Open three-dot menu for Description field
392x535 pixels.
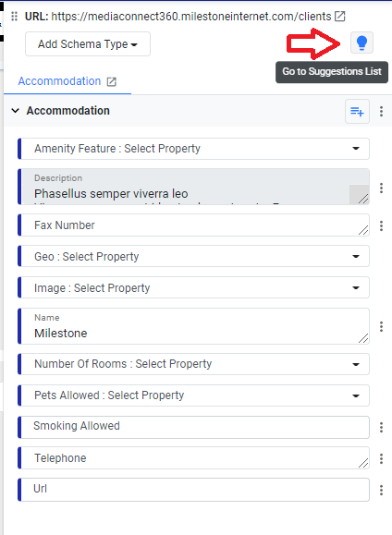point(382,188)
